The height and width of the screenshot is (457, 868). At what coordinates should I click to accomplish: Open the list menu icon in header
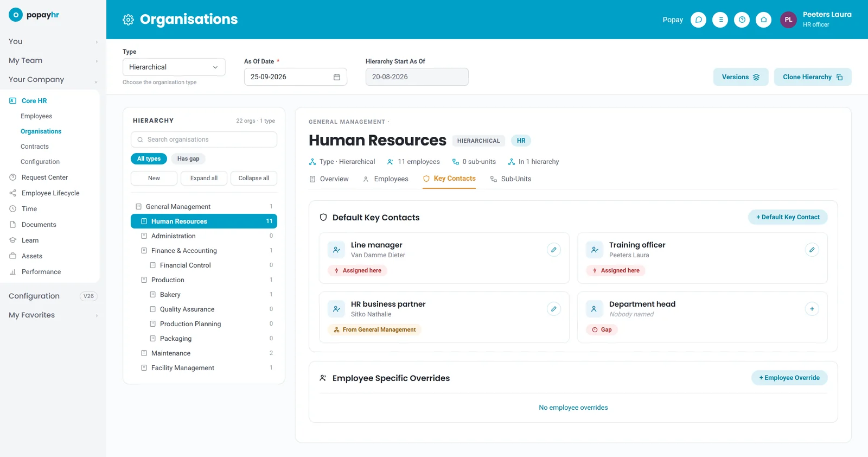(720, 20)
